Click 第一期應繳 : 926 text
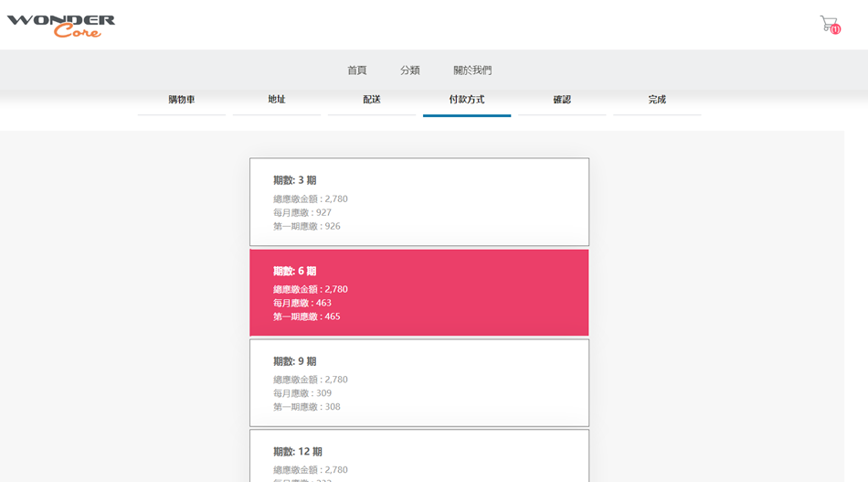Screen dimensions: 868x482 coord(307,226)
